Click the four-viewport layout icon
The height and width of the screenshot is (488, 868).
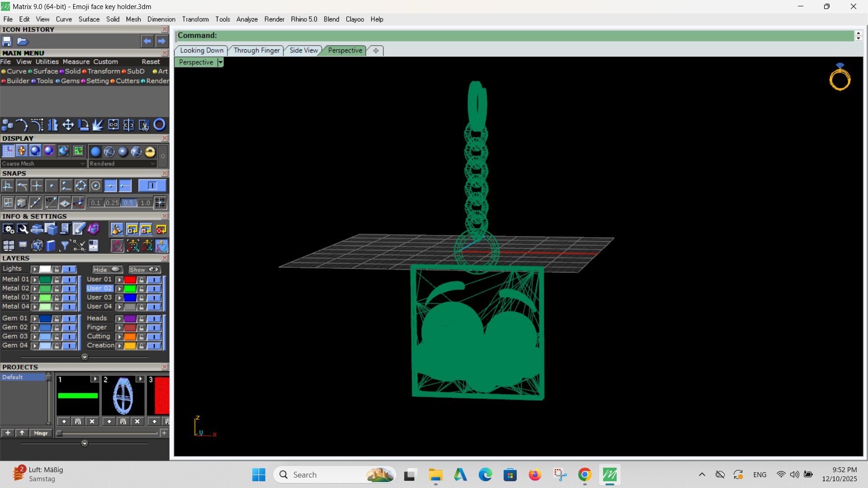click(8, 246)
